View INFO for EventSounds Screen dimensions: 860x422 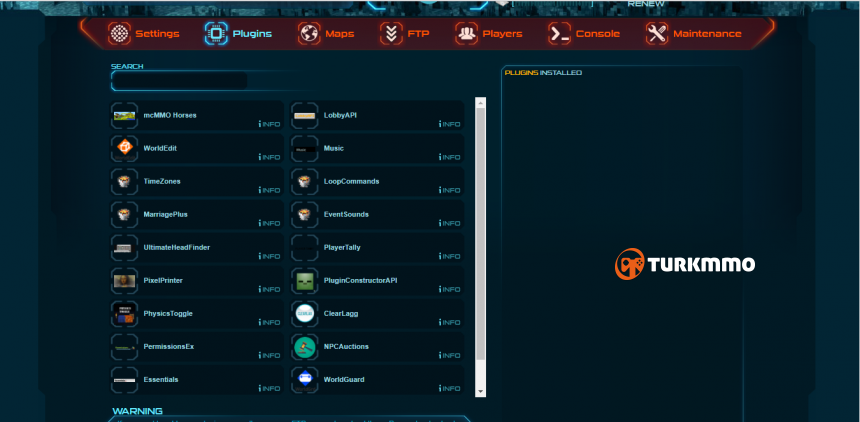pyautogui.click(x=449, y=223)
